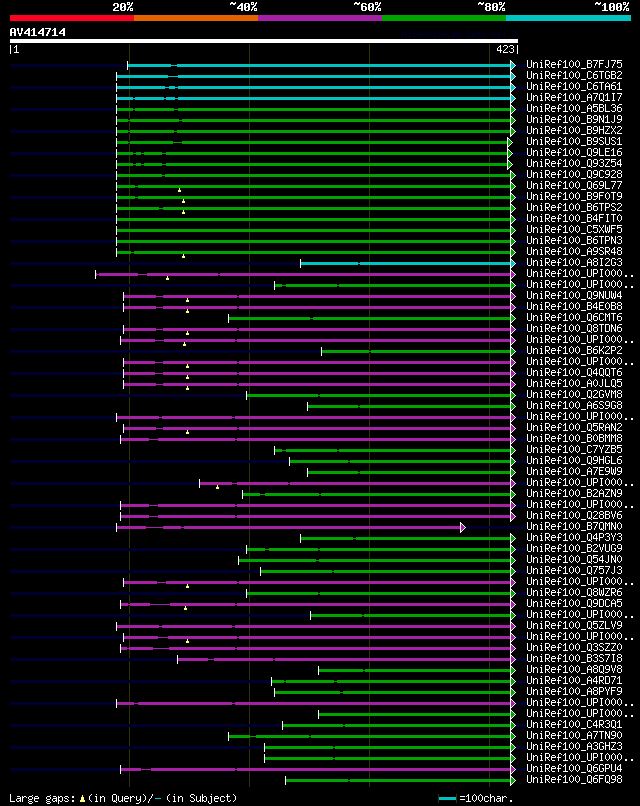Click the yellow gap marker on the B6TPS2 row
Viewport: 640px width, 806px height.
tap(184, 212)
